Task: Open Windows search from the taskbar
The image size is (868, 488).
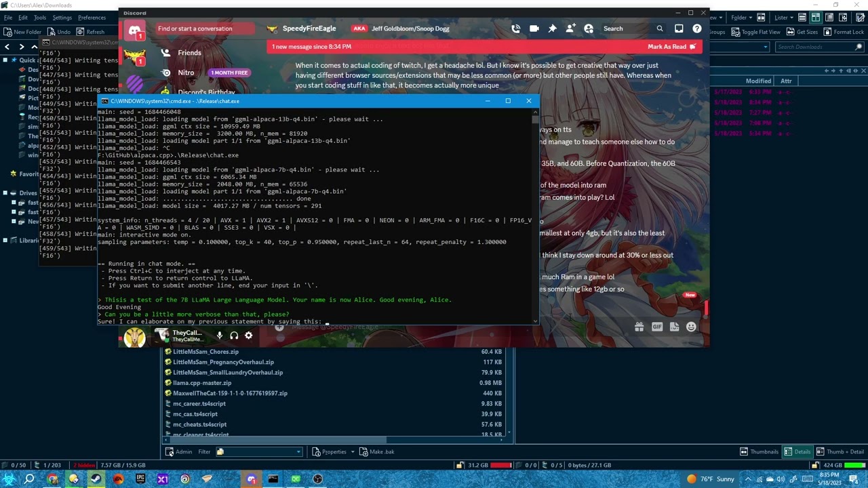Action: (30, 479)
